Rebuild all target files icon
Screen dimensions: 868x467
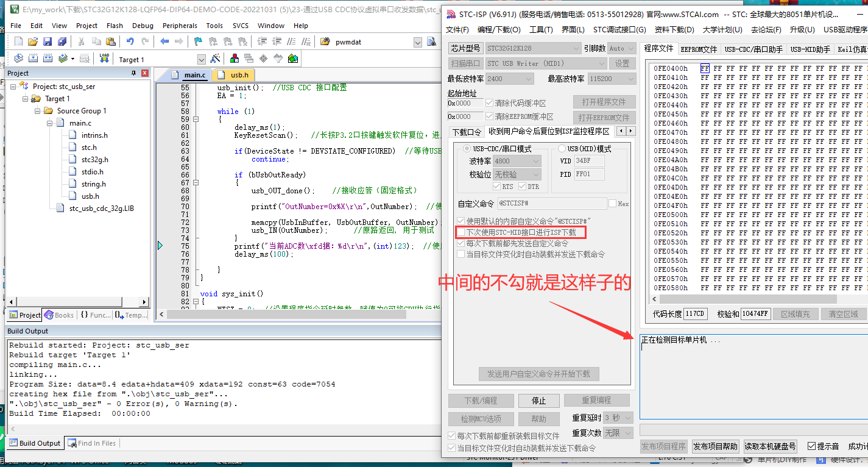(48, 59)
